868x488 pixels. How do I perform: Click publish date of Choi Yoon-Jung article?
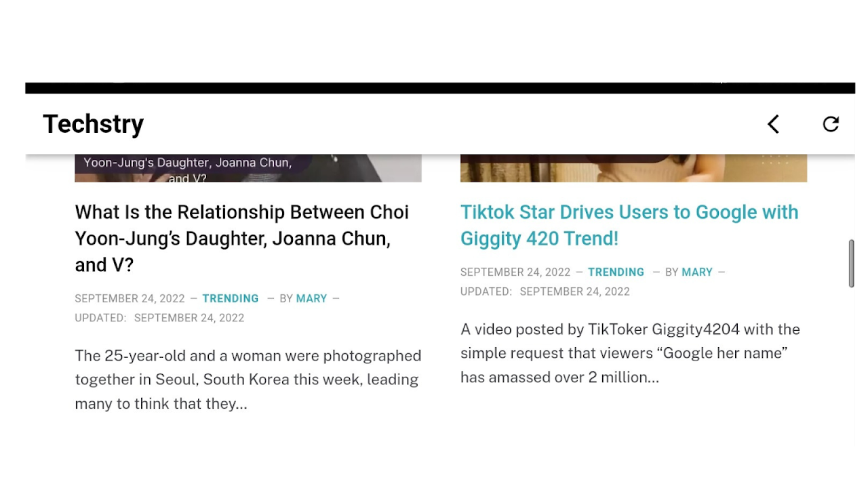tap(130, 298)
